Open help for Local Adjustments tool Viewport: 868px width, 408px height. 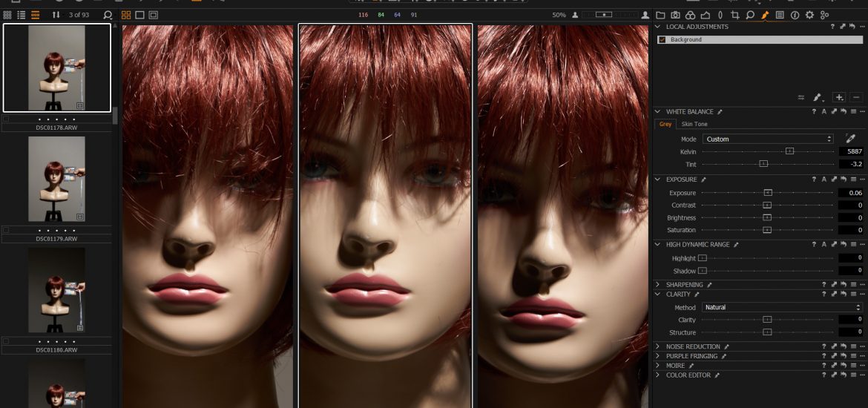[832, 27]
